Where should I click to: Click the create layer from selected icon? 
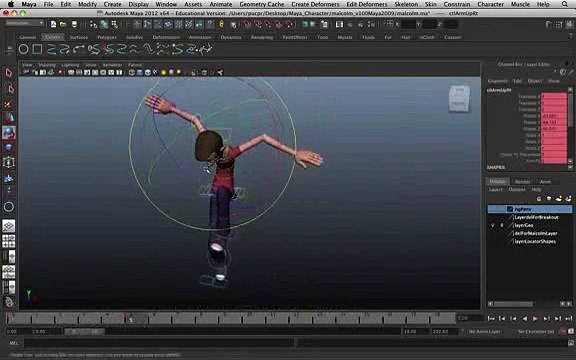pyautogui.click(x=568, y=199)
